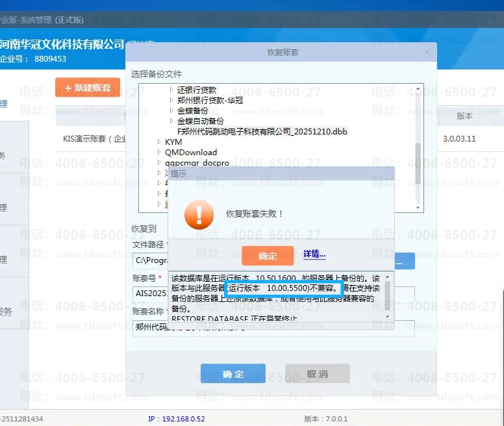Image resolution: width=504 pixels, height=426 pixels.
Task: Expand the qqpcmgr_docpro folder
Action: click(x=160, y=162)
